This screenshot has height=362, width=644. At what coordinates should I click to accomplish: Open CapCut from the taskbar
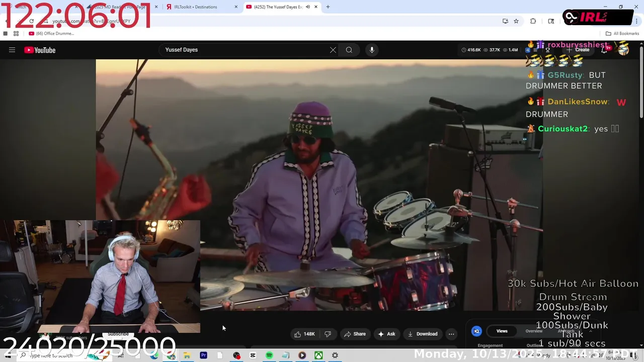253,355
